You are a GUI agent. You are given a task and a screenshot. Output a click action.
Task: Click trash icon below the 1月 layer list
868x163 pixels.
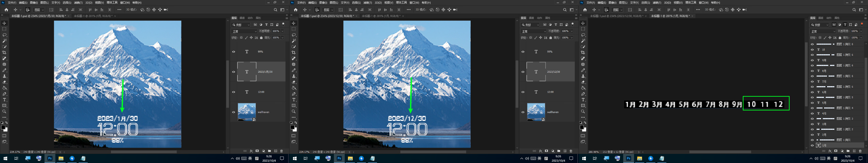pos(860,151)
